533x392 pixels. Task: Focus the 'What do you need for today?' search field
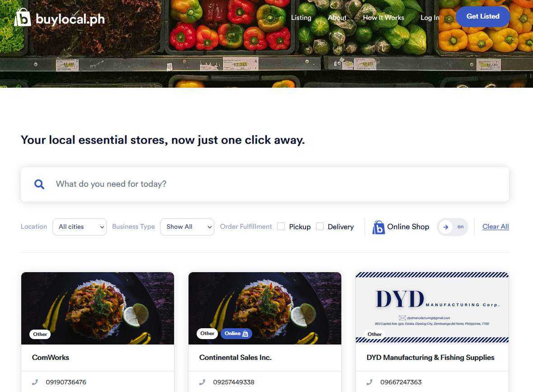[265, 184]
